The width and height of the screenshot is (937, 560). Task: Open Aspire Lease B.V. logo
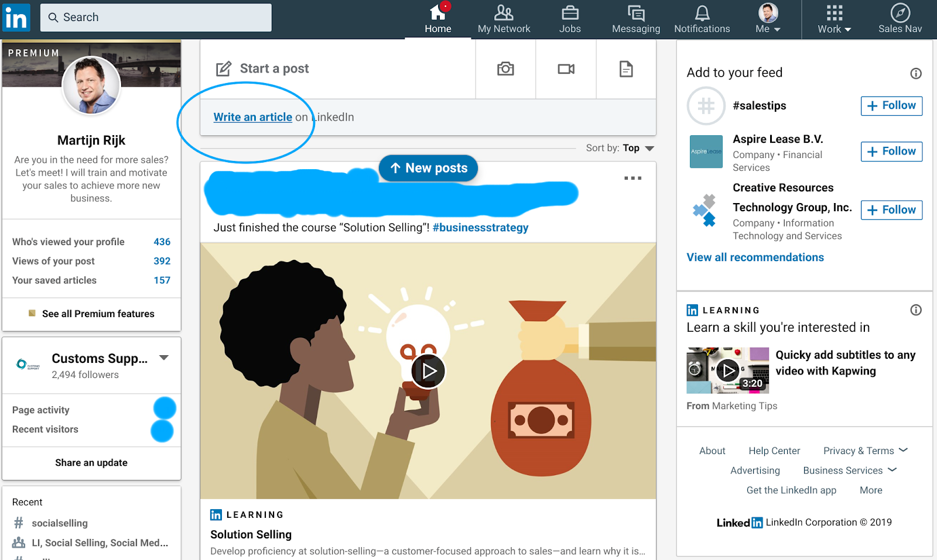(706, 152)
